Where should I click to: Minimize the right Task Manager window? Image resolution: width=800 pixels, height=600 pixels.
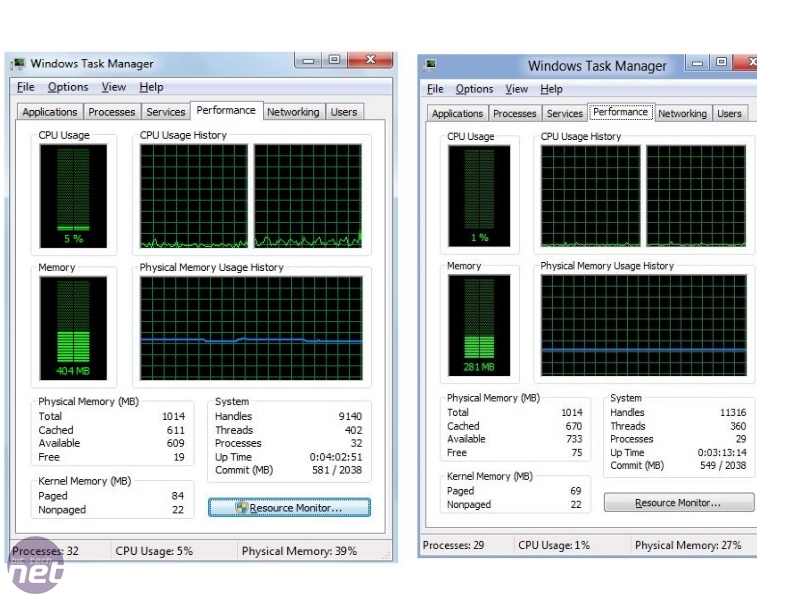[697, 63]
